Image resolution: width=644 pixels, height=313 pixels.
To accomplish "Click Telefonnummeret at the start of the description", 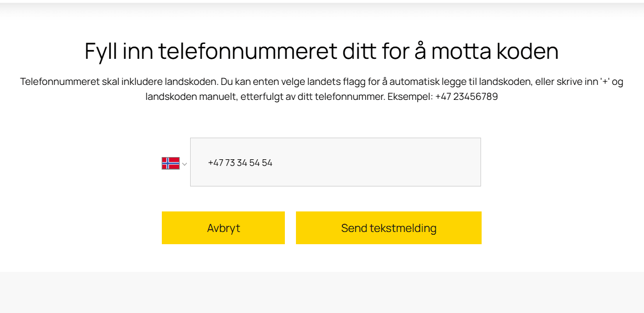I will click(51, 82).
